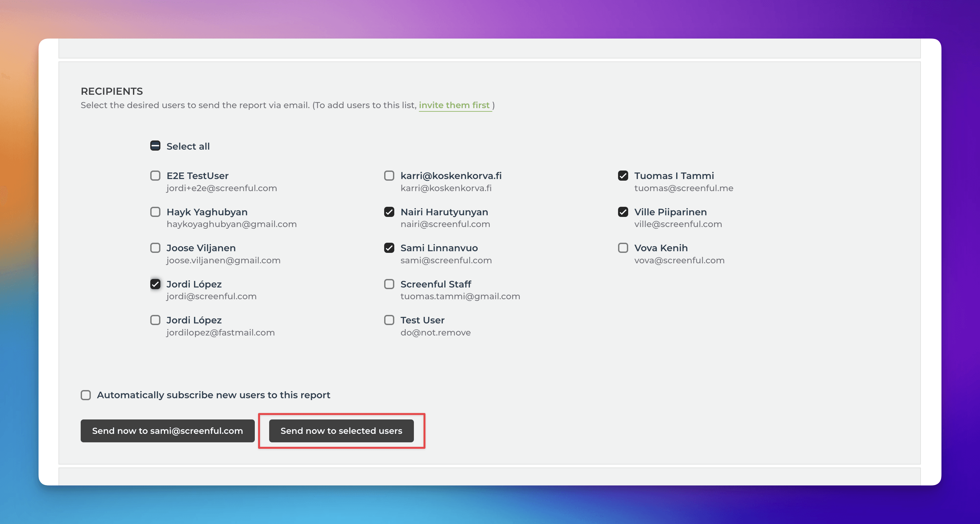Check the Vova Kenih recipient
The width and height of the screenshot is (980, 524).
(623, 248)
